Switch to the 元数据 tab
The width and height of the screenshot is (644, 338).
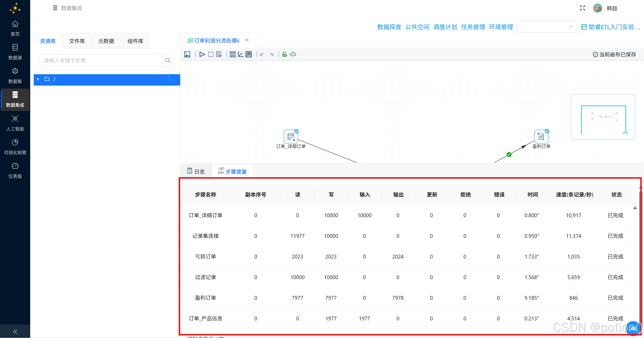click(x=106, y=41)
